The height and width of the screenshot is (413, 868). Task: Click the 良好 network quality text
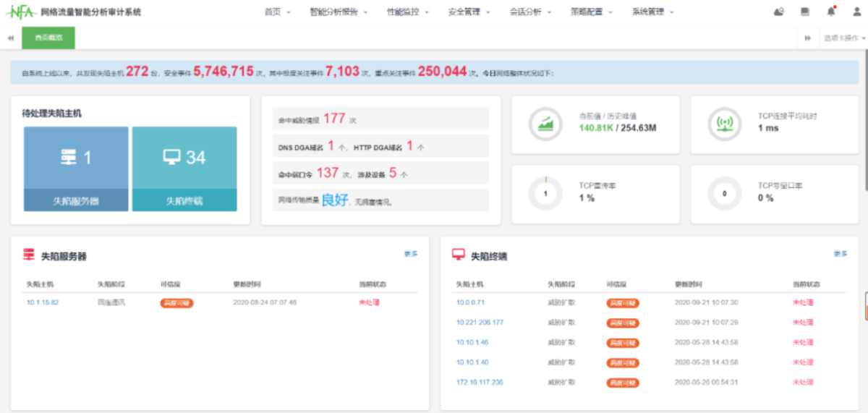pos(336,200)
